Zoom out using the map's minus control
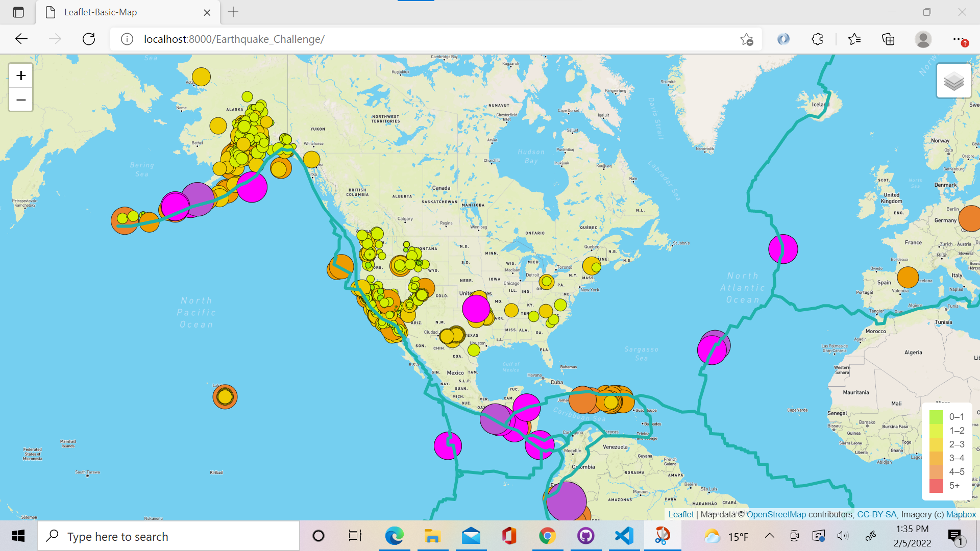Image resolution: width=980 pixels, height=551 pixels. click(x=20, y=100)
